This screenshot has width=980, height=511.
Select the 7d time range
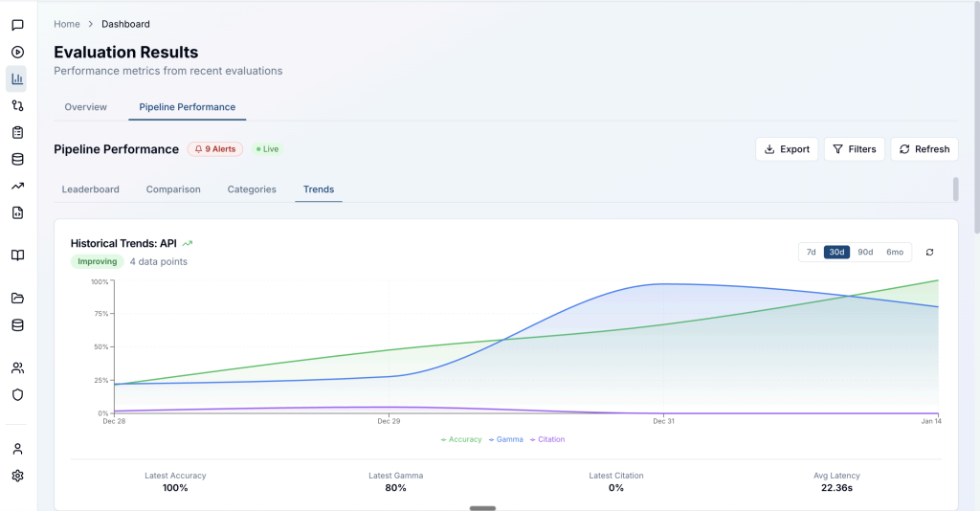(x=811, y=253)
